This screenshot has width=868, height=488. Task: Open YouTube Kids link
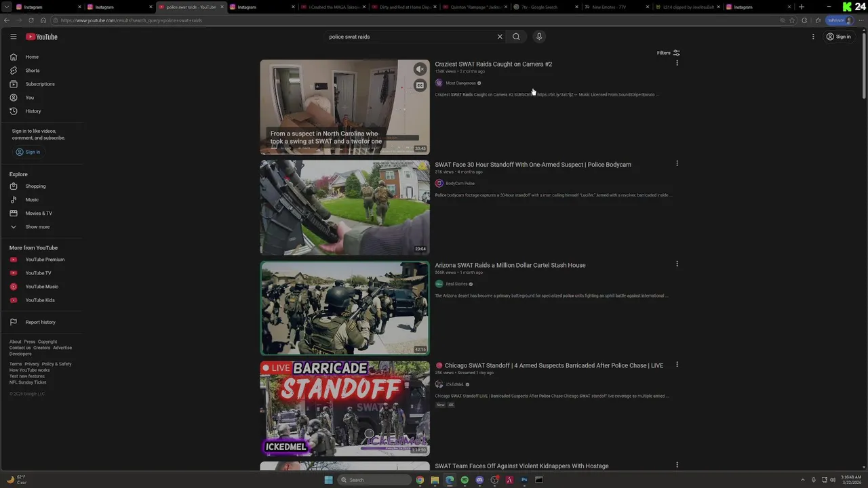(x=41, y=300)
